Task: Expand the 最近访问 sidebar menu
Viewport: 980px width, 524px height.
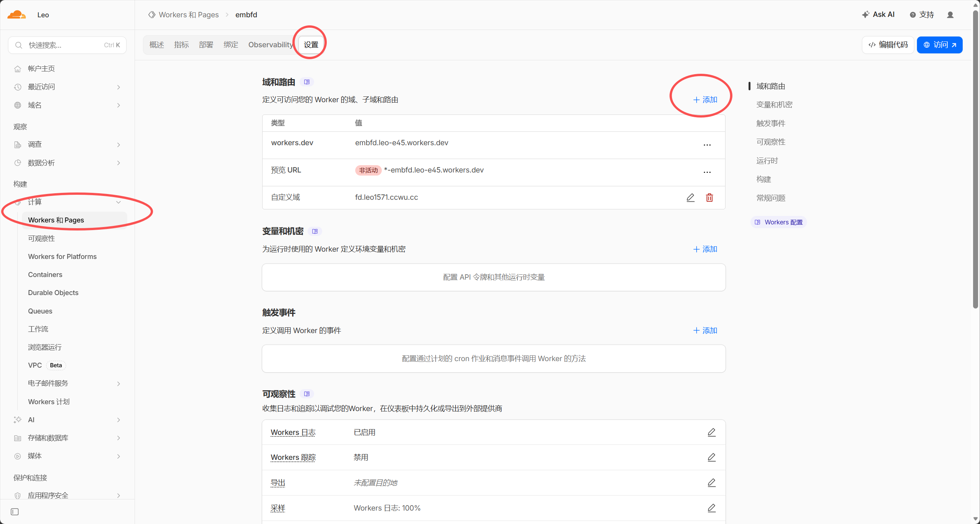Action: coord(67,87)
